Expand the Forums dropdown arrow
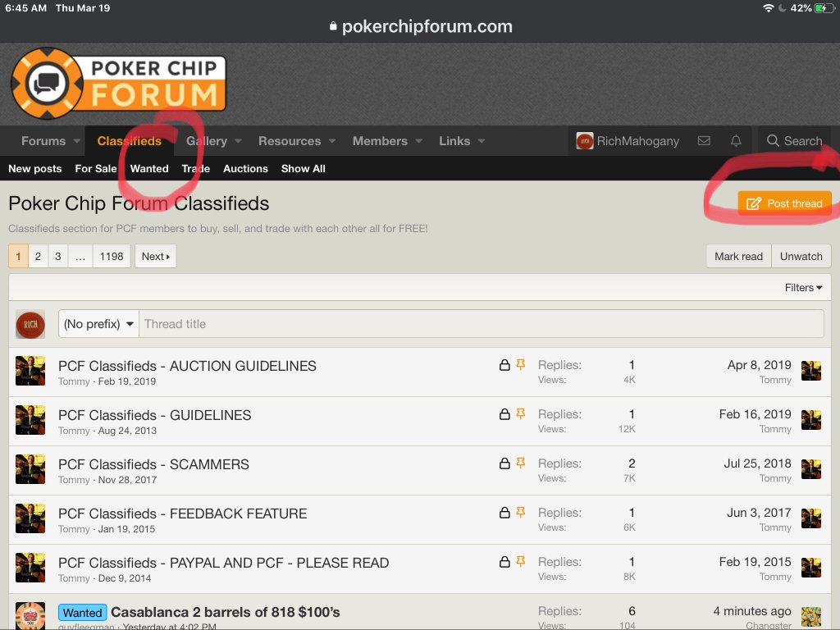This screenshot has height=630, width=840. point(76,141)
